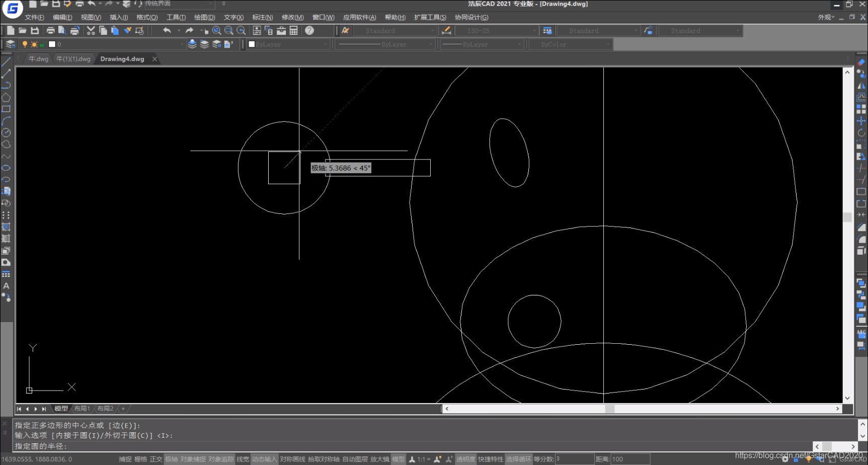Click the Mirror tool in modify toolbar
Screen dimensions: 868x465
point(861,86)
